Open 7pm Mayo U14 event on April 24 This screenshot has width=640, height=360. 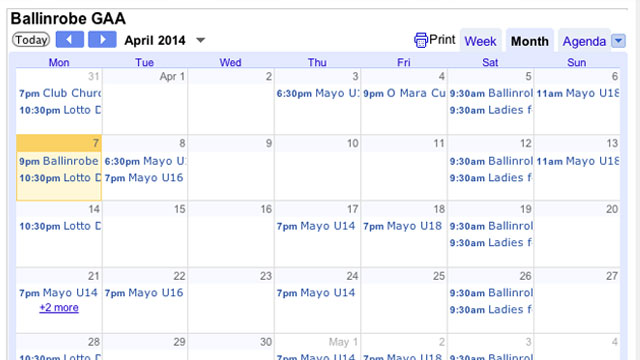coord(316,293)
